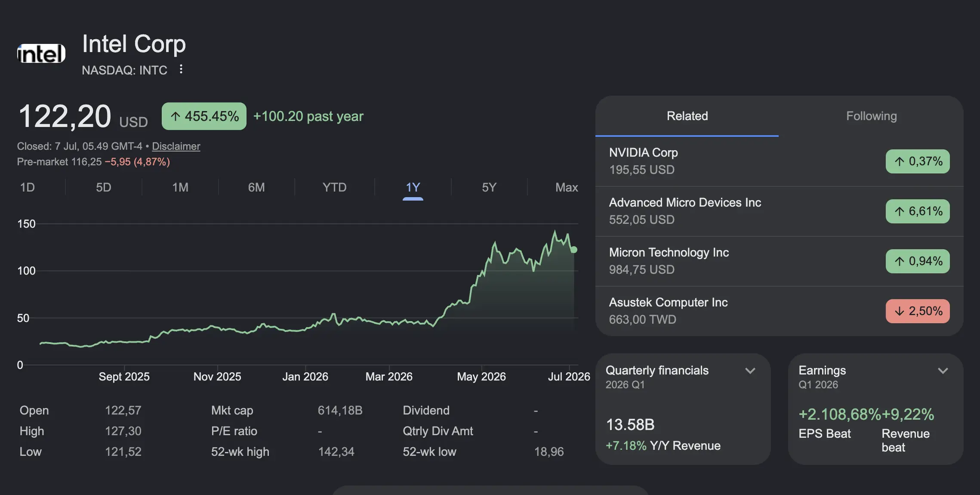The image size is (980, 495).
Task: Click the Qtrly Div Amt label
Action: tap(438, 431)
